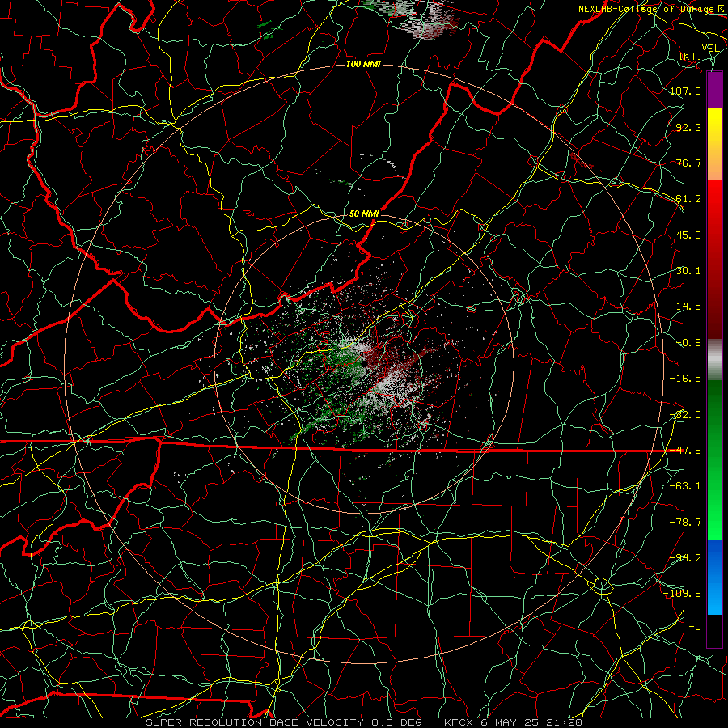
Task: Click the [KT] units label
Action: (691, 56)
